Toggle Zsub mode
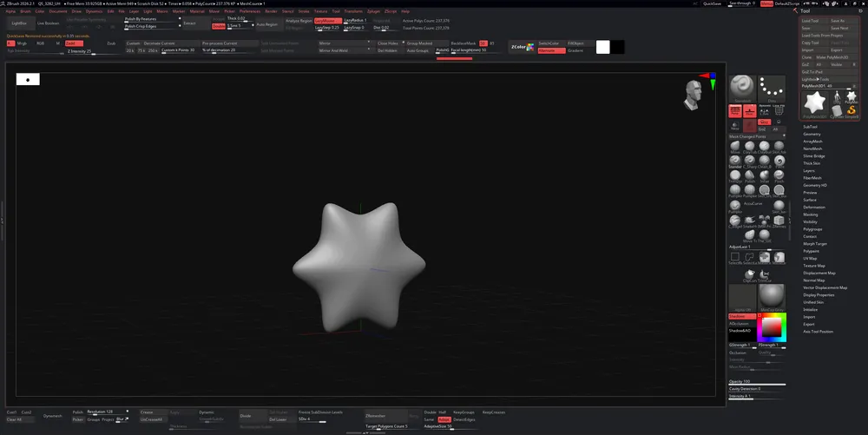868x435 pixels. 111,43
